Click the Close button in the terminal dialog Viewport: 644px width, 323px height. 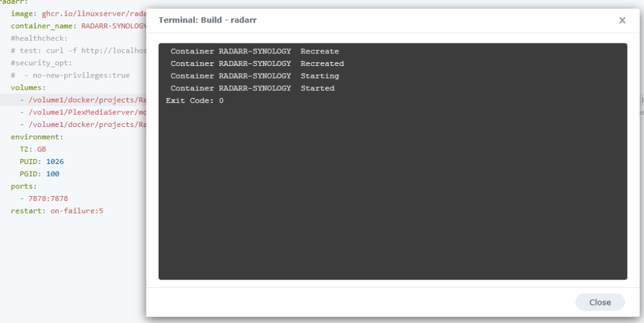point(599,302)
